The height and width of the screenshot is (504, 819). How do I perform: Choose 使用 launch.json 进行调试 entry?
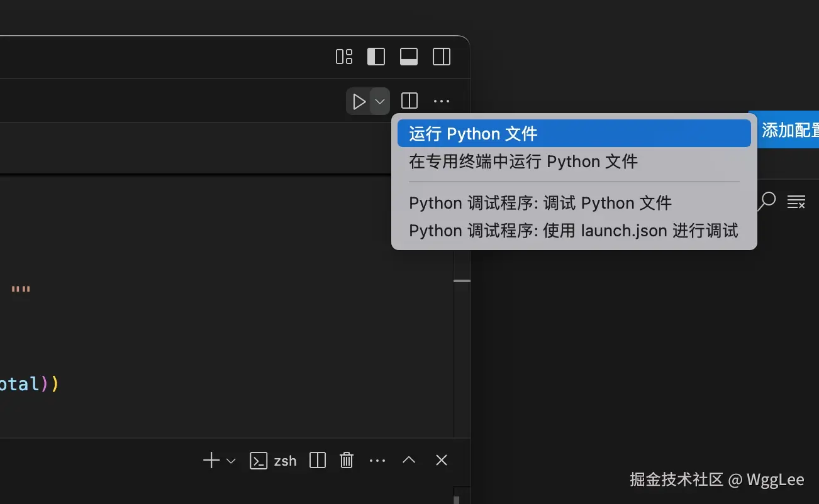574,231
